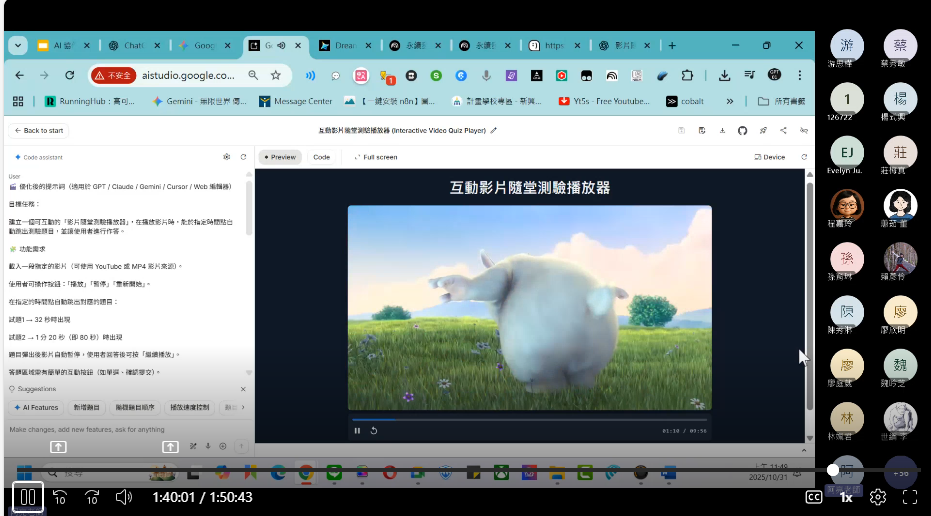Open Code assistant settings gear
Image resolution: width=931 pixels, height=516 pixels.
coord(226,157)
